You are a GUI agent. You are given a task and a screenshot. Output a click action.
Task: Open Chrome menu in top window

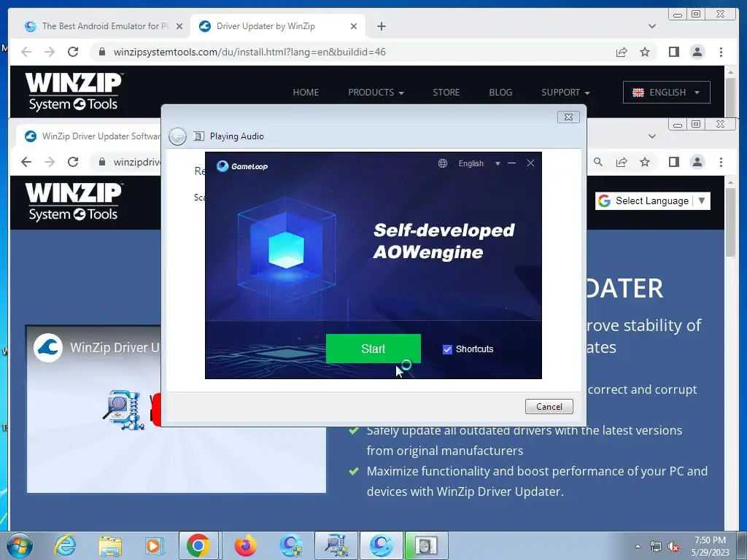pos(721,52)
